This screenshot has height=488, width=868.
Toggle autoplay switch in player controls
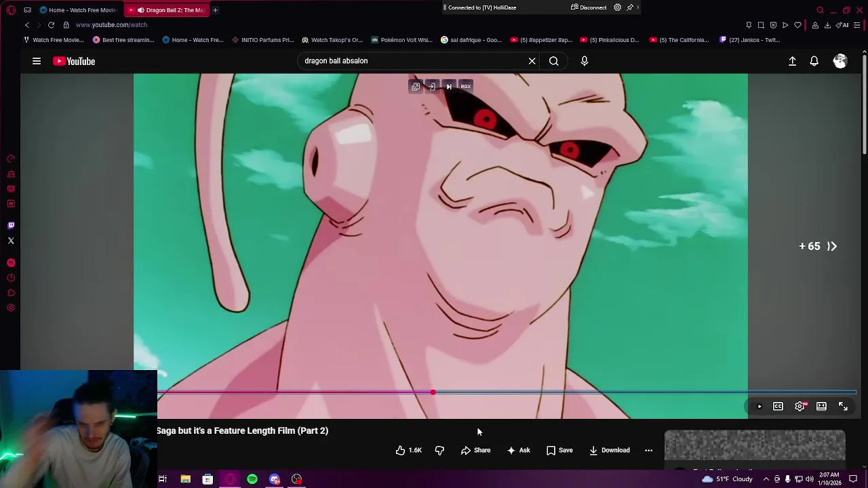pyautogui.click(x=759, y=407)
